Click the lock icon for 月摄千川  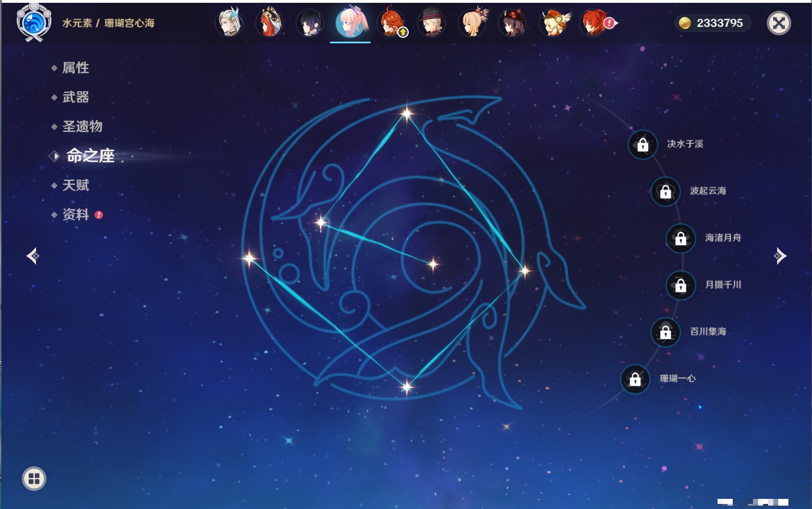[681, 285]
